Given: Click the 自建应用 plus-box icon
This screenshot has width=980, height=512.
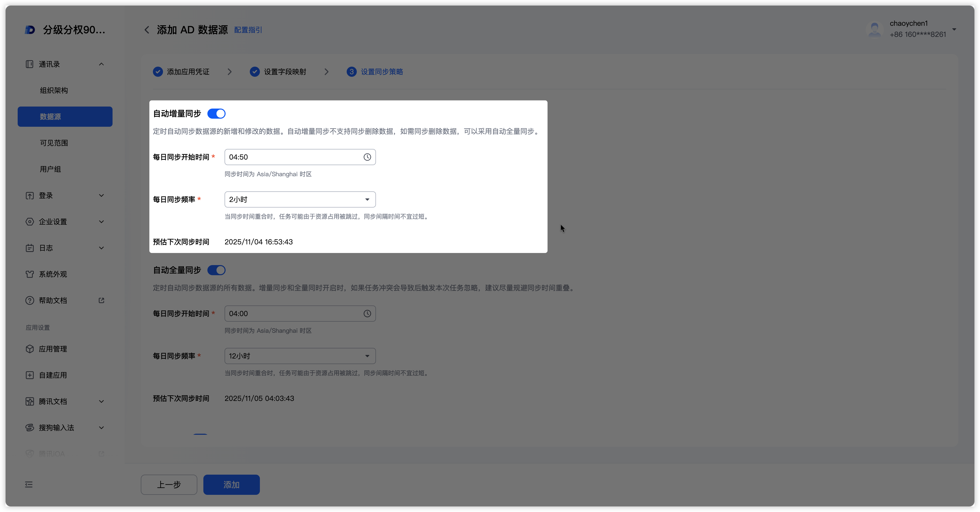Looking at the screenshot, I should [30, 375].
